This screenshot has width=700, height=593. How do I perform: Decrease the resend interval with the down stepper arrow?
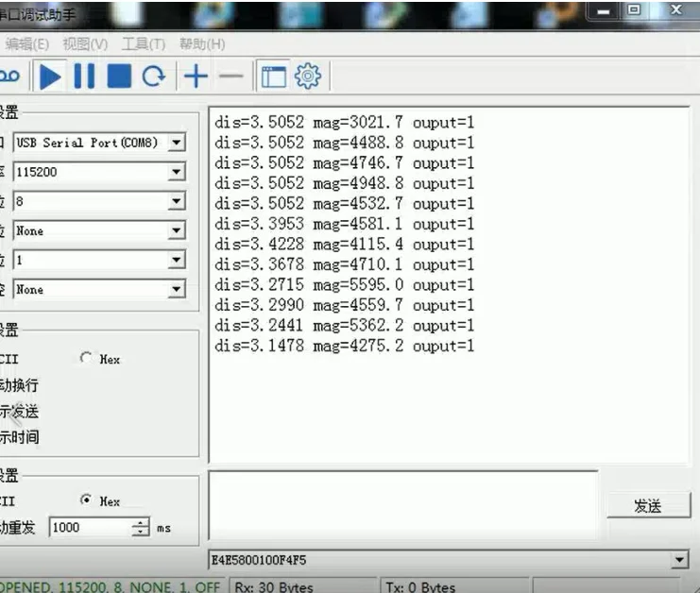[141, 532]
